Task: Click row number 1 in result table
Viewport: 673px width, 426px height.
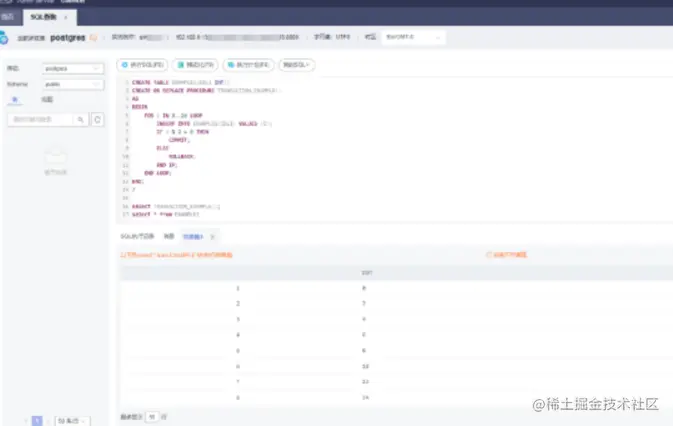Action: pos(238,288)
